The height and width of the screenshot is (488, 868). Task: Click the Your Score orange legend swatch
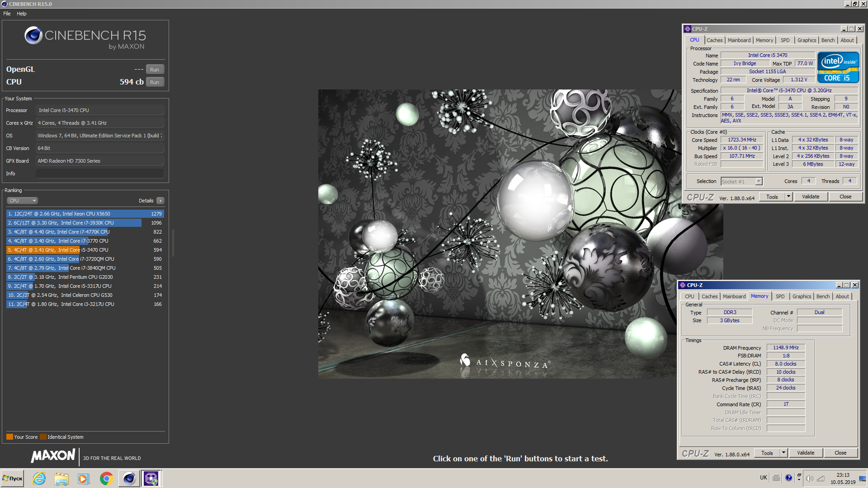click(9, 437)
